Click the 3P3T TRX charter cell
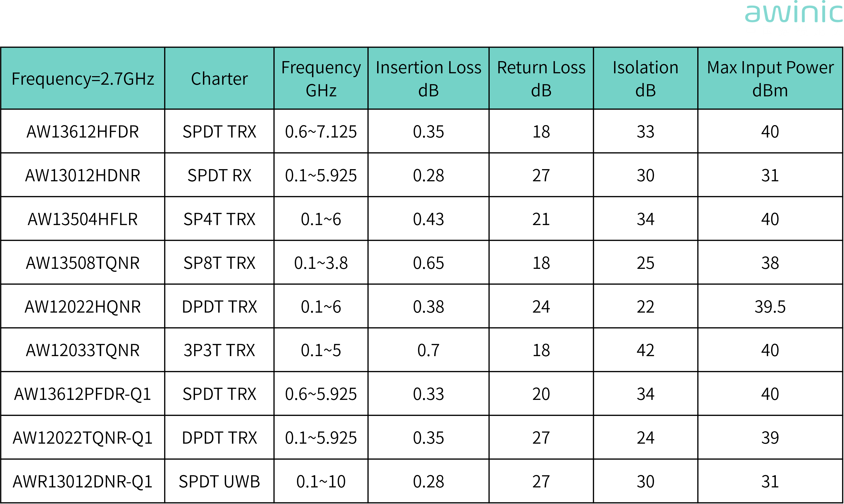 click(x=219, y=350)
